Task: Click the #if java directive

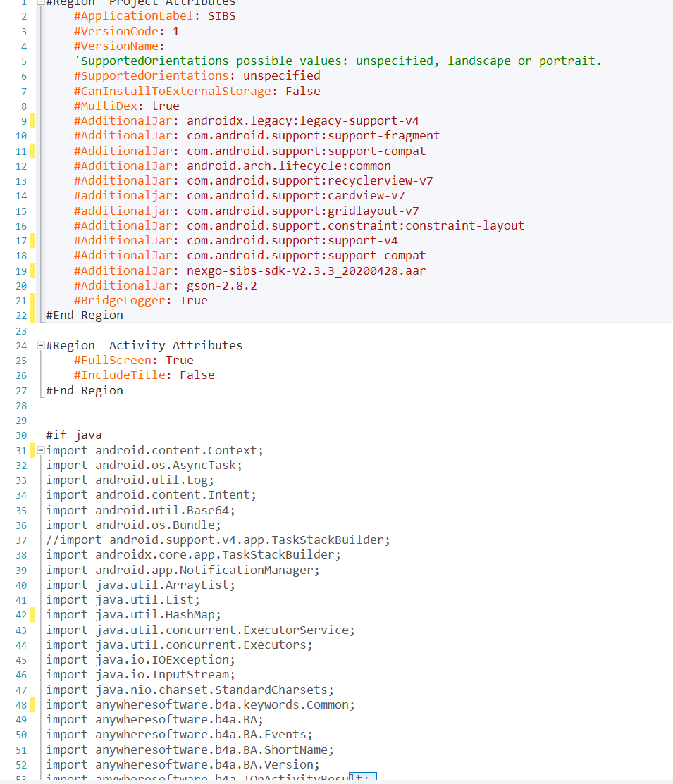Action: [x=74, y=435]
